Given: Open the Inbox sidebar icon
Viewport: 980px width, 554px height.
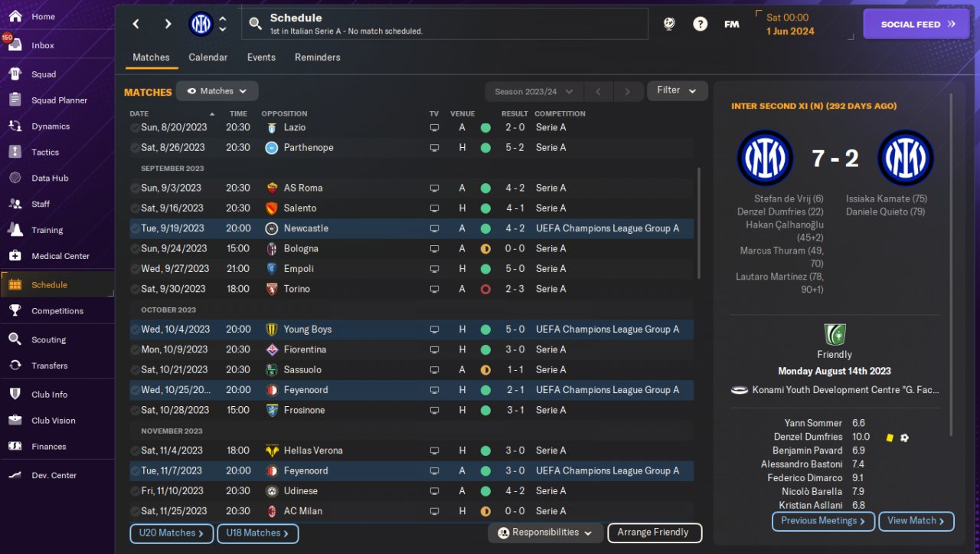Looking at the screenshot, I should coord(15,45).
